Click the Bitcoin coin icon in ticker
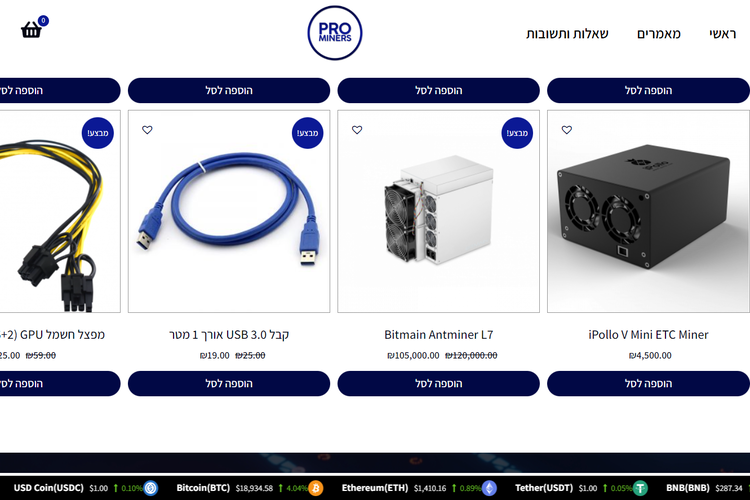 pyautogui.click(x=316, y=488)
